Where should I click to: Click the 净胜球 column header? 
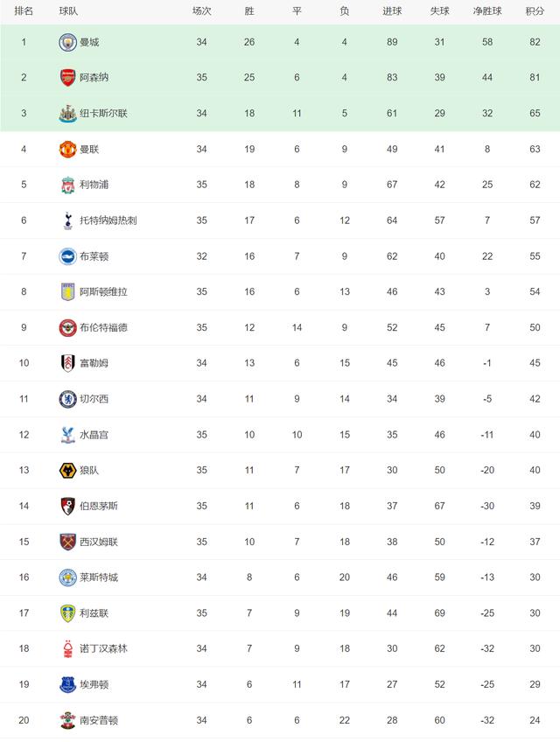[x=487, y=11]
